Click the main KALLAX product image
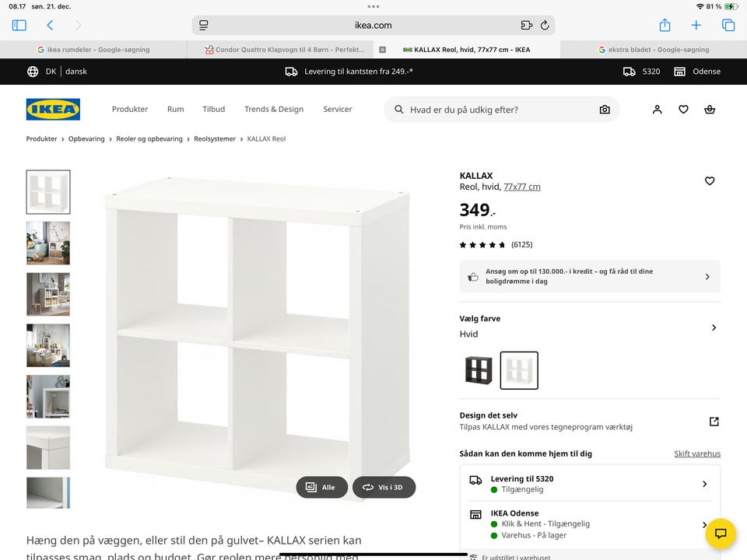The image size is (747, 560). click(x=258, y=338)
